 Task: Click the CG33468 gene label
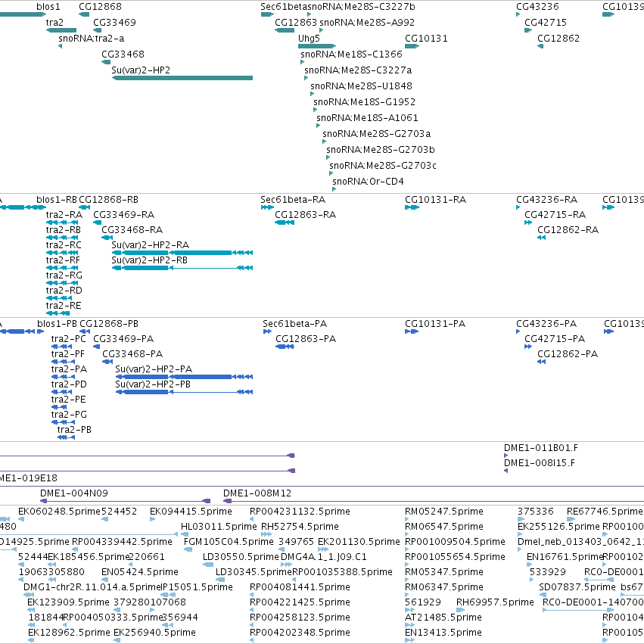pyautogui.click(x=123, y=54)
